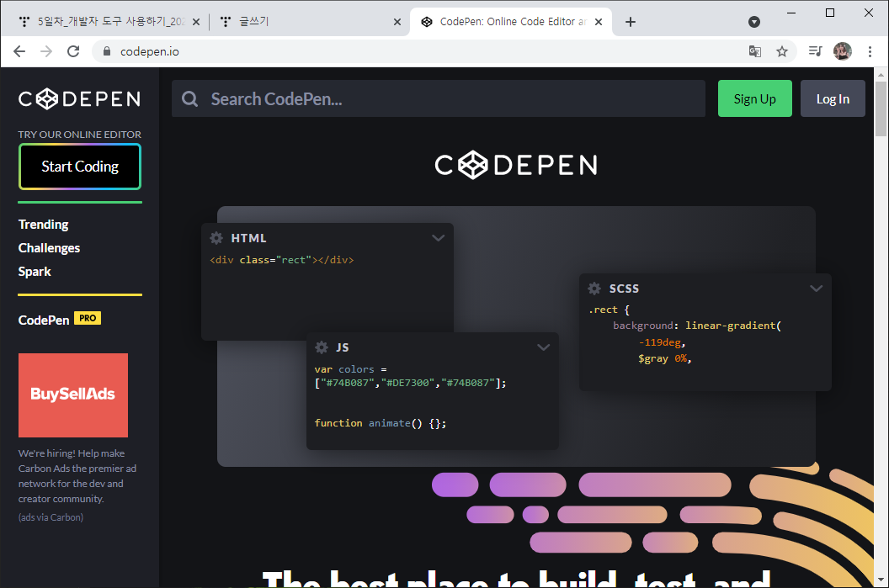The height and width of the screenshot is (588, 889).
Task: Open the HTML panel settings gear
Action: click(x=216, y=238)
